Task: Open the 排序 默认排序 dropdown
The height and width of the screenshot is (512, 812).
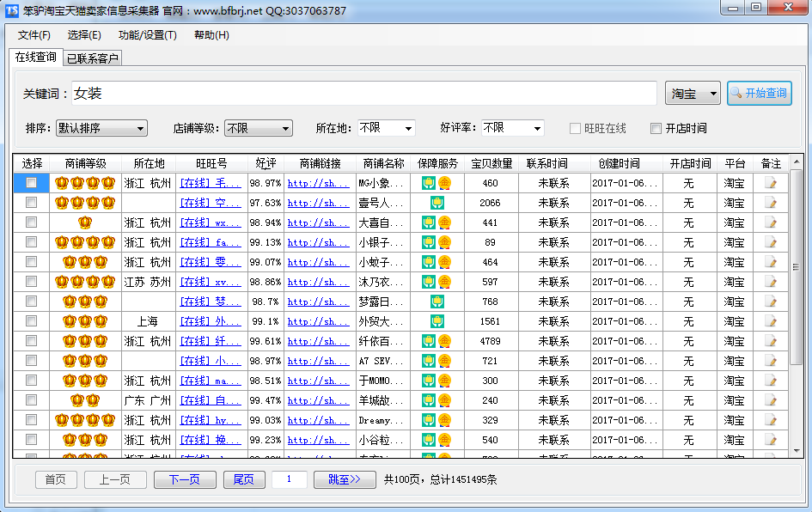Action: coord(101,128)
